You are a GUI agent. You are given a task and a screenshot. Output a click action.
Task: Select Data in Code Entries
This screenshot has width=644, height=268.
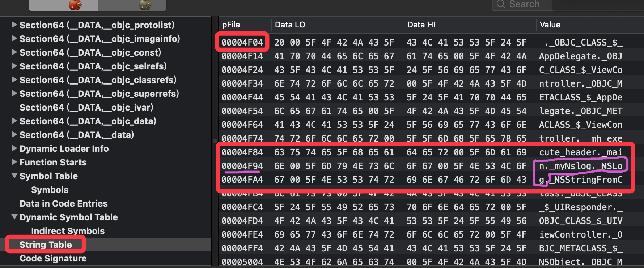(63, 203)
